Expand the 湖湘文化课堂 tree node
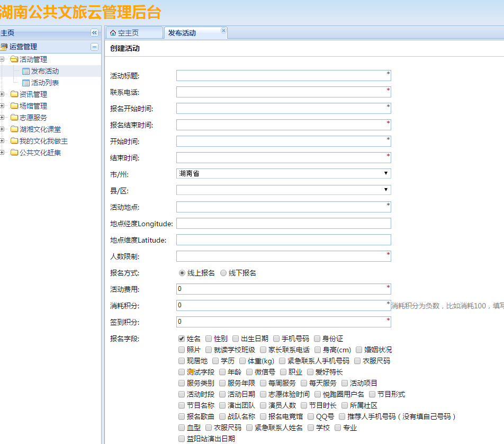Viewport: 504px width, 444px height. tap(2, 129)
